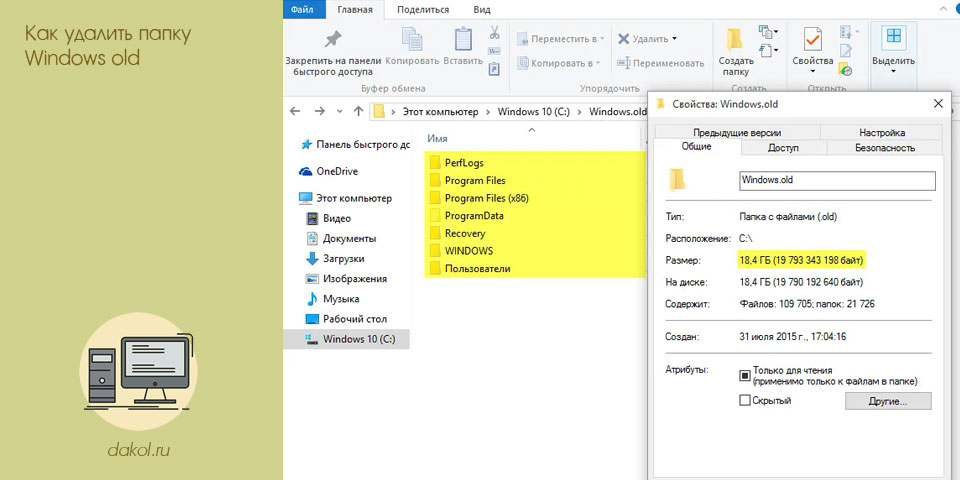Select Панель быстрого доступа in sidebar
The width and height of the screenshot is (960, 480).
click(x=355, y=145)
